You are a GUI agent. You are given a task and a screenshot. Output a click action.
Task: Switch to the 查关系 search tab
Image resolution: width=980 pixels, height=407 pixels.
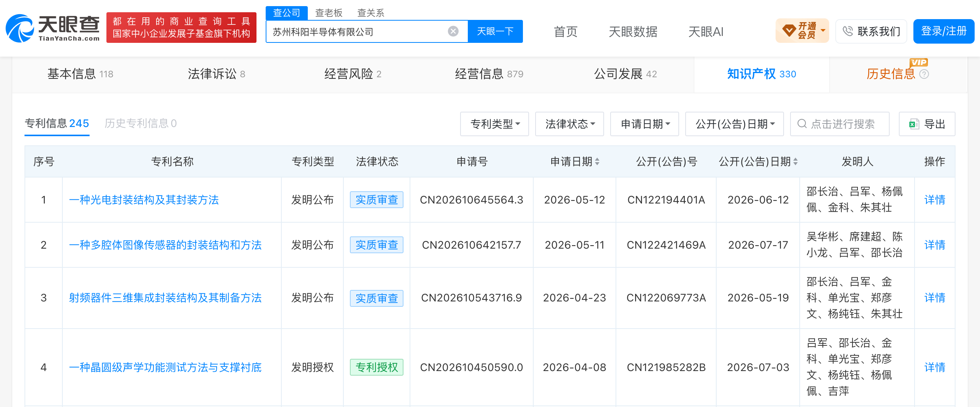(371, 13)
